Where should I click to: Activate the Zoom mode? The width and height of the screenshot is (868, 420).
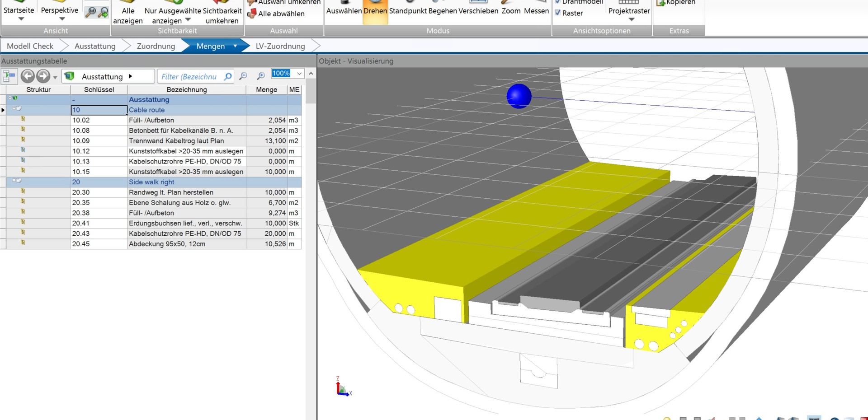[x=511, y=11]
